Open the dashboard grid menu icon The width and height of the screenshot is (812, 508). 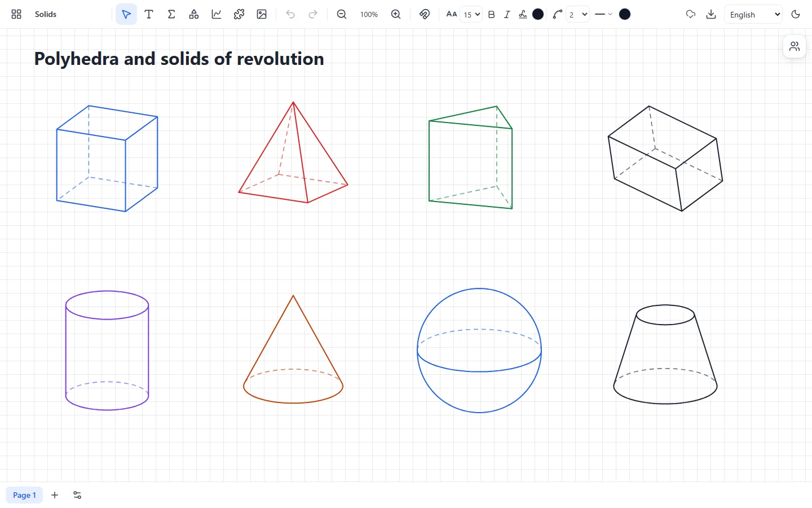[x=16, y=14]
